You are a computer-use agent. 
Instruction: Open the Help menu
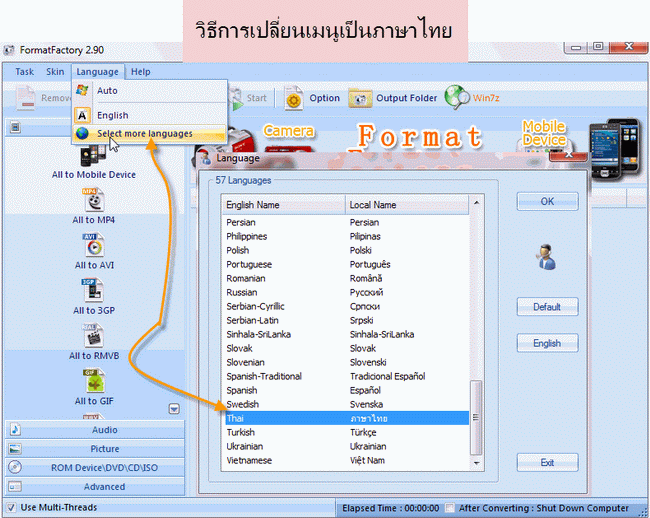(141, 72)
